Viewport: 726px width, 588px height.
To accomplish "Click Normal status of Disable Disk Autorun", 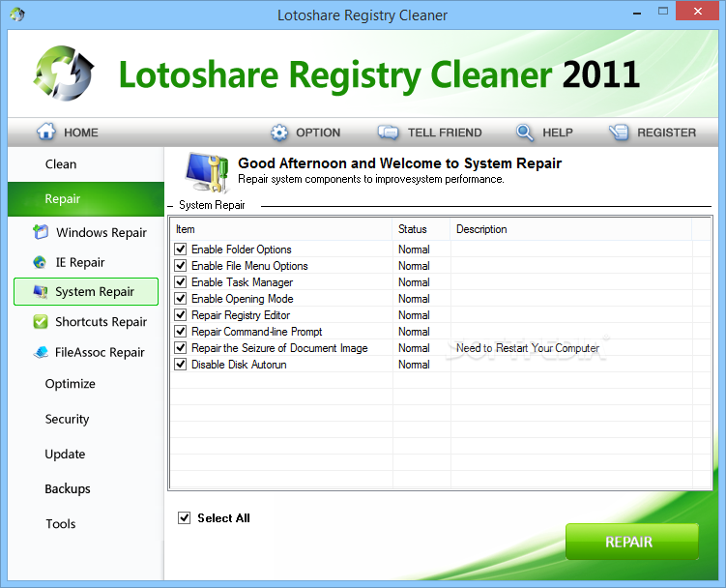I will 414,365.
